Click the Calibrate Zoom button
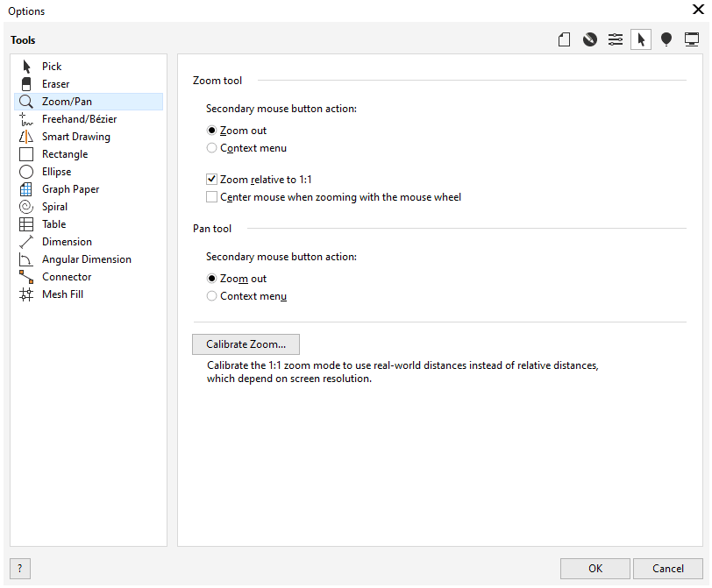Image resolution: width=712 pixels, height=588 pixels. point(246,344)
